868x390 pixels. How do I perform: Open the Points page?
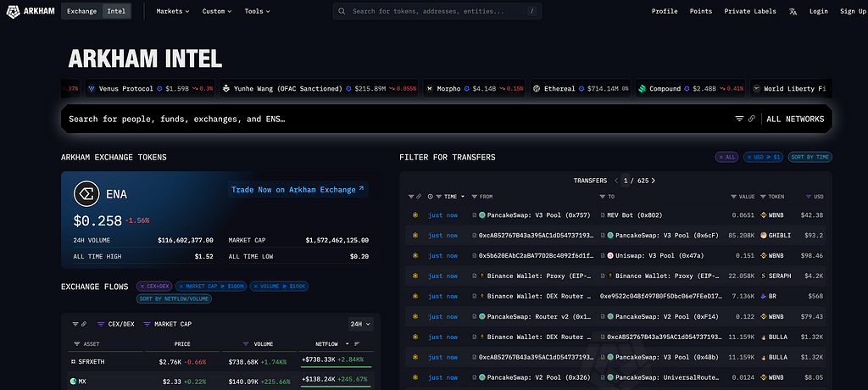click(701, 11)
